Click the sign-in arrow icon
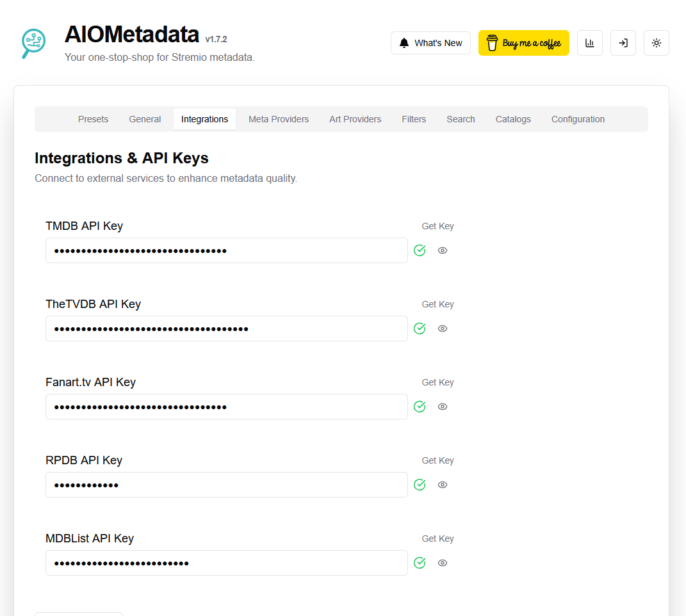Viewport: 686px width, 616px height. coord(623,43)
